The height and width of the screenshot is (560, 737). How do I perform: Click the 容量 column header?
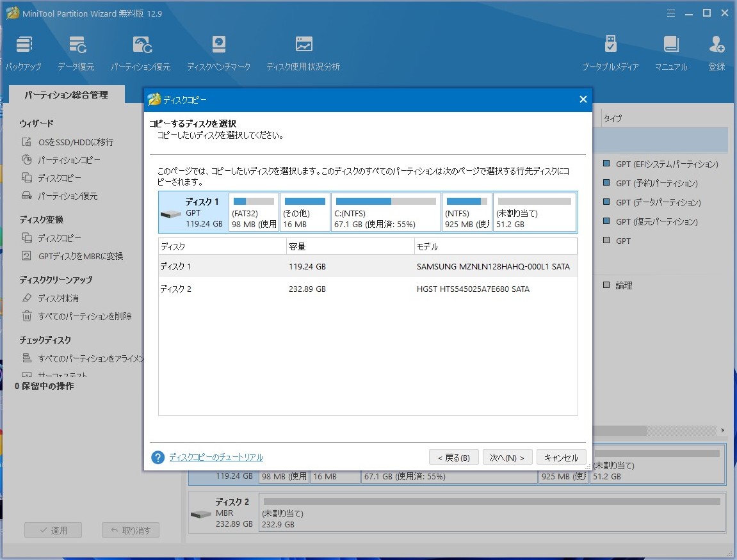(x=350, y=246)
